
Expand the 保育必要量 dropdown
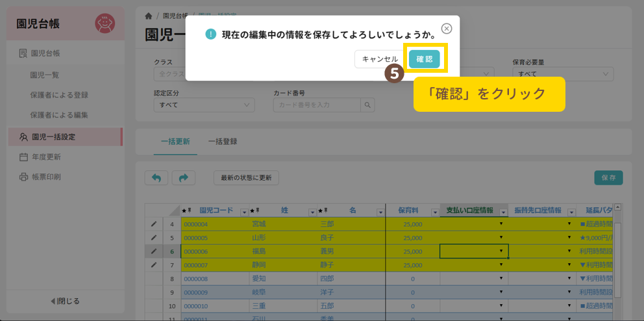[562, 75]
